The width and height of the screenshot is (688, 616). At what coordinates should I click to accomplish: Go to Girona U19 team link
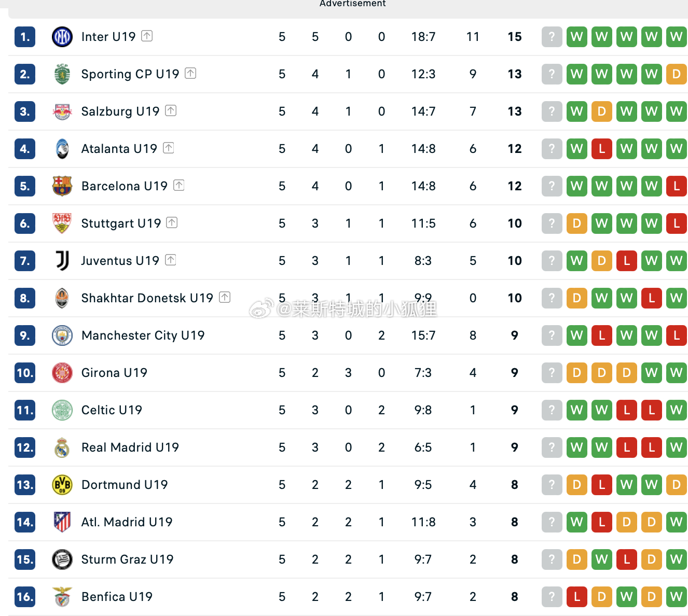(114, 373)
